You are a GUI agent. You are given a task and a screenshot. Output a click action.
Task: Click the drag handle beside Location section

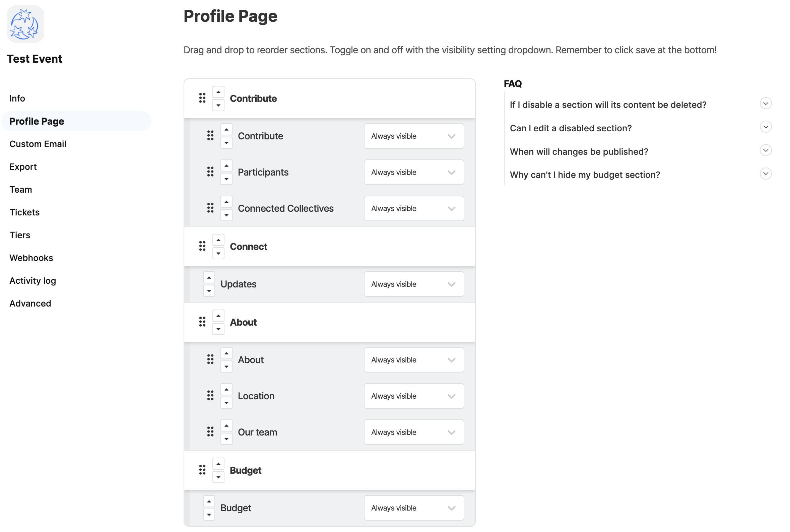pyautogui.click(x=210, y=396)
